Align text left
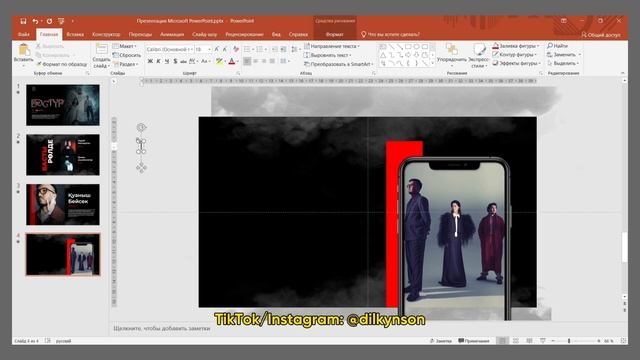The width and height of the screenshot is (640, 360). (x=247, y=61)
